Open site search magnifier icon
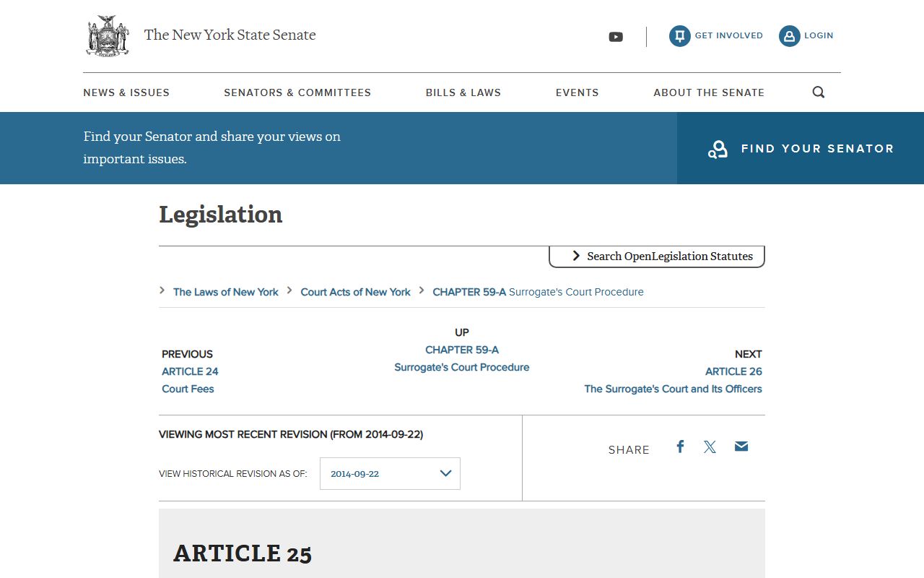 pos(819,92)
